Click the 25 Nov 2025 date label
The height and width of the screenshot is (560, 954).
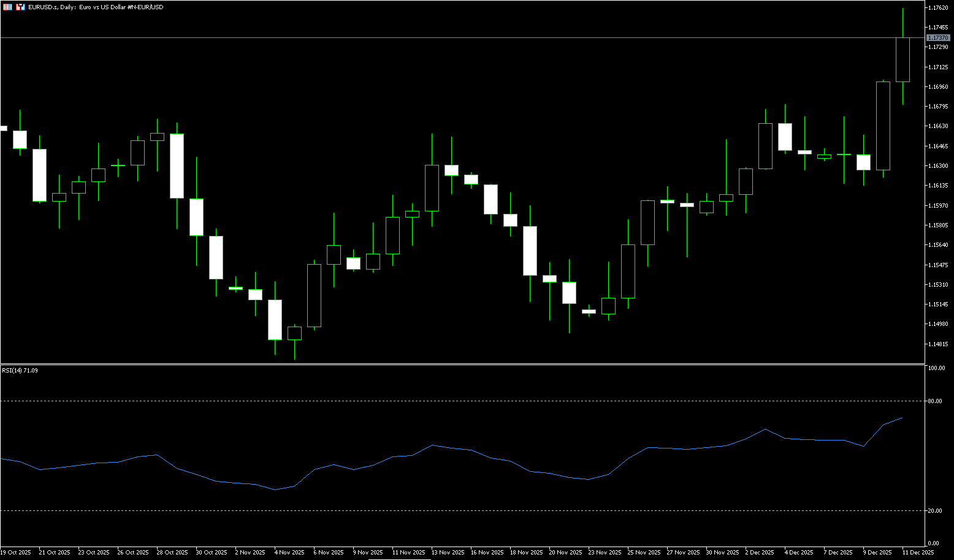click(x=644, y=553)
